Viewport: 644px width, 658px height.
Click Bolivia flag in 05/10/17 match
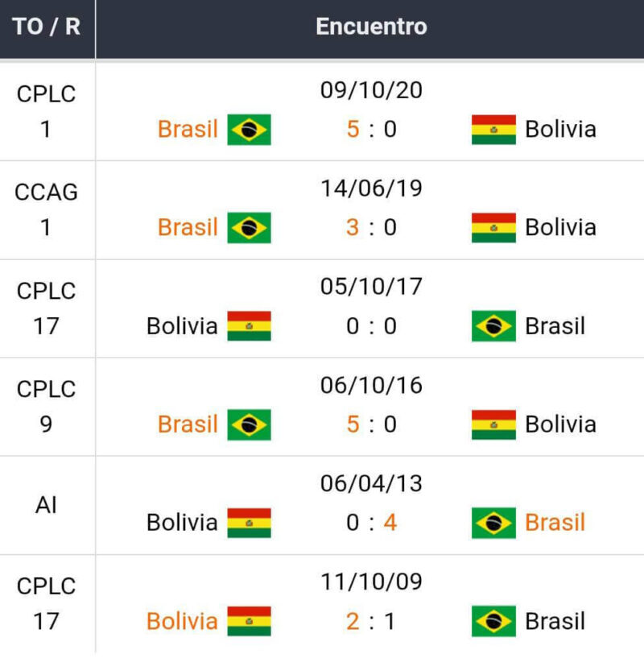coord(249,326)
